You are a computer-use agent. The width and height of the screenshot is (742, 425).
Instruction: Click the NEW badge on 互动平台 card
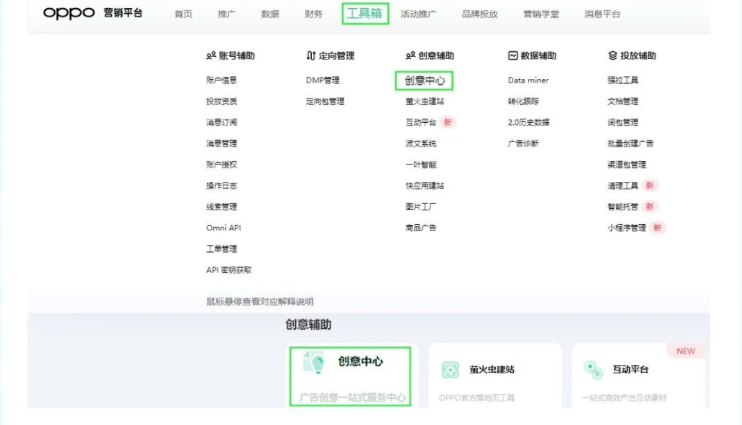[686, 351]
